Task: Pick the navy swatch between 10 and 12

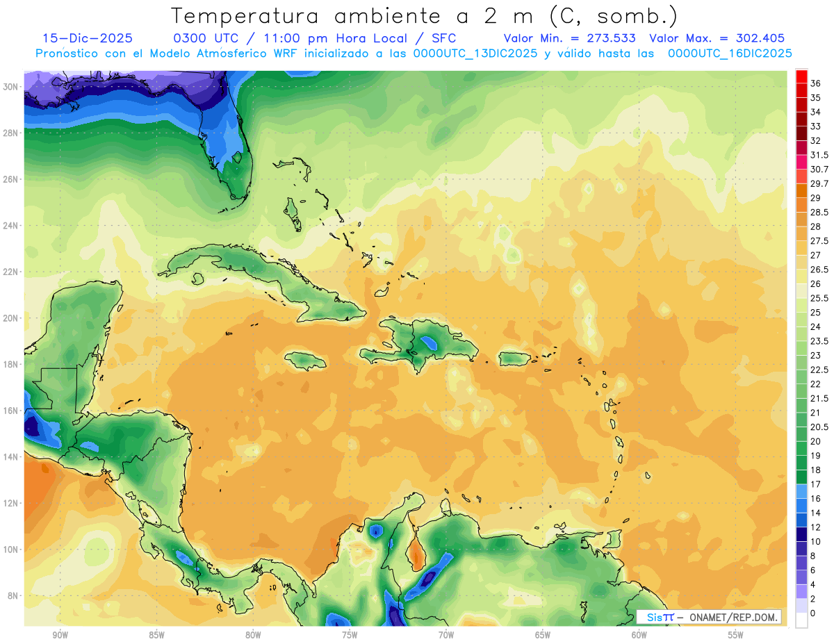Action: [801, 535]
